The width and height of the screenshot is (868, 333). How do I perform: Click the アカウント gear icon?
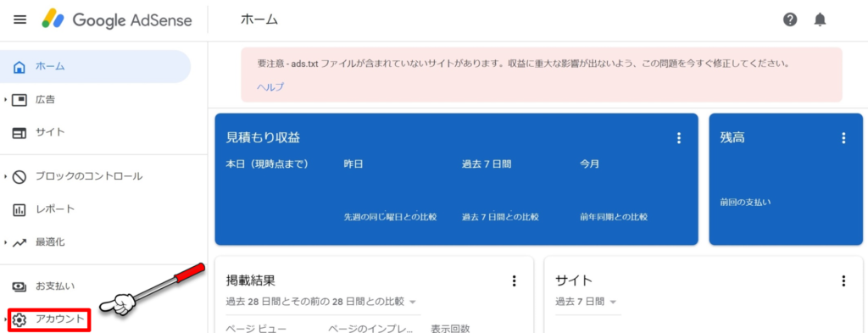(19, 319)
